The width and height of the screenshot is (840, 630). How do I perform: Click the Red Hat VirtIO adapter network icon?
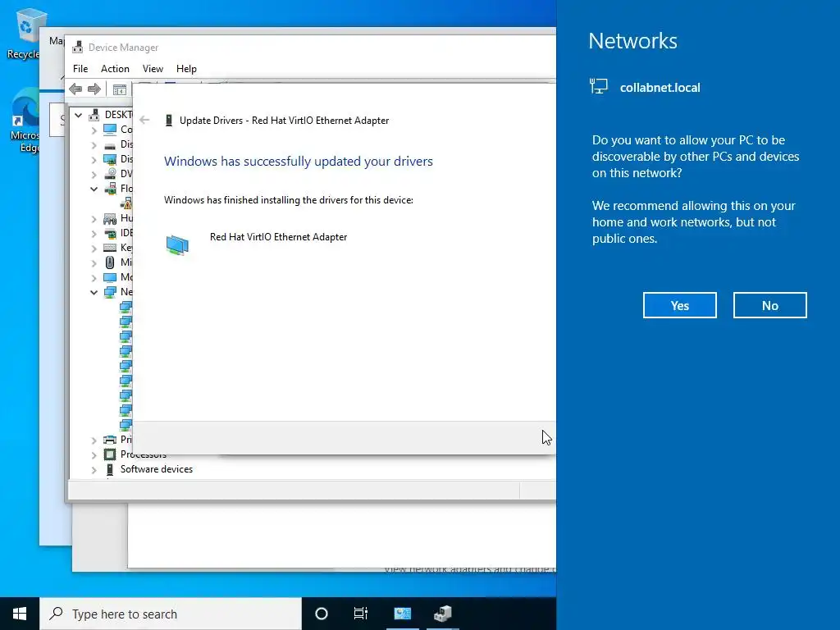click(177, 245)
